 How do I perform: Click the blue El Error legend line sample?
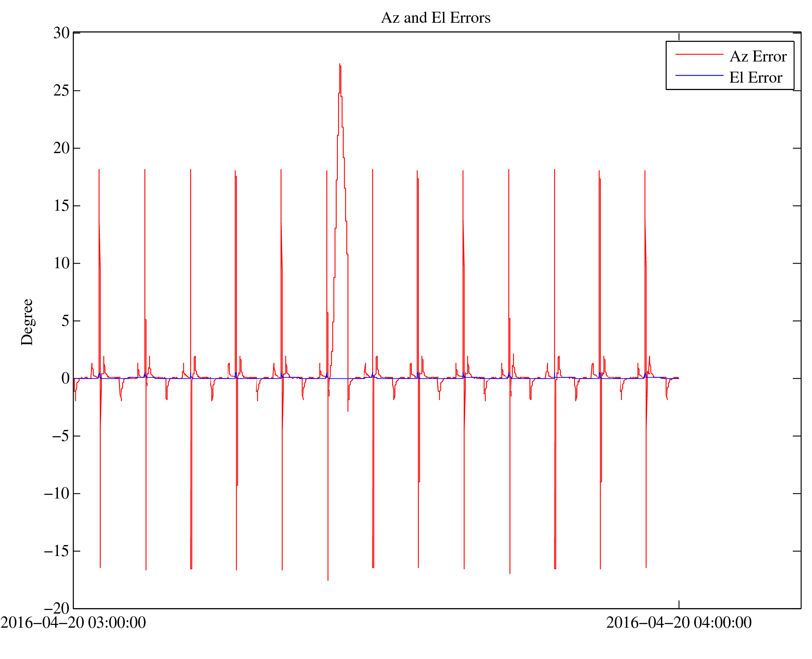point(699,75)
